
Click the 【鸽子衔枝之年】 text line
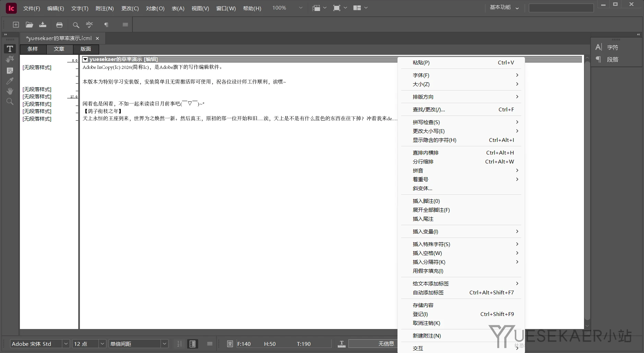103,111
